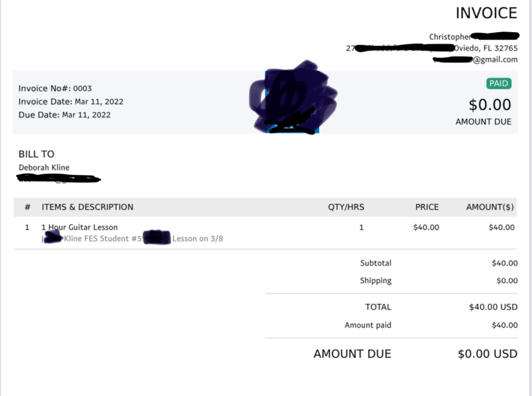Click the final $0.00 USD amount due

pos(487,354)
